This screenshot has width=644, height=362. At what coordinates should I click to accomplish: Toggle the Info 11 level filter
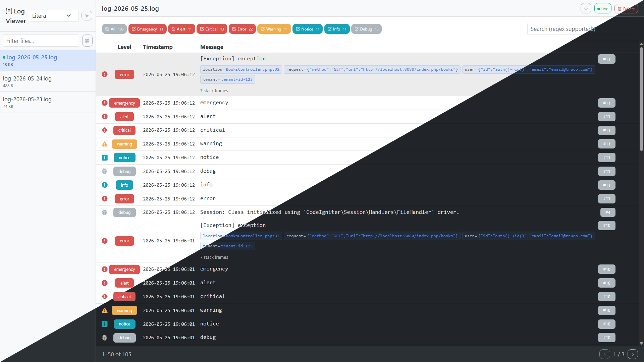337,29
